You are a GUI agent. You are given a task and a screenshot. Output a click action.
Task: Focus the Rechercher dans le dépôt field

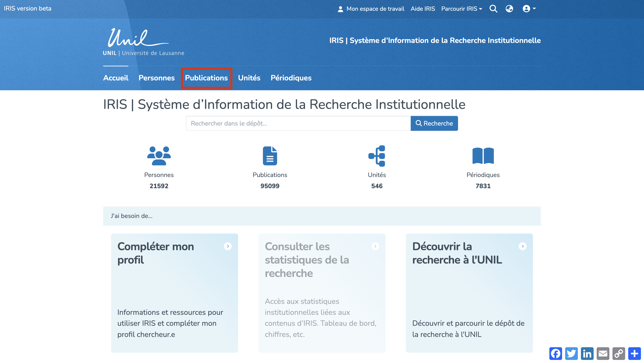pos(298,123)
